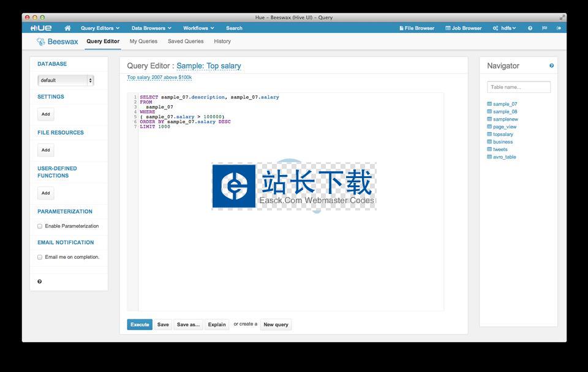
Task: Expand the Query Editors menu
Action: pos(100,28)
